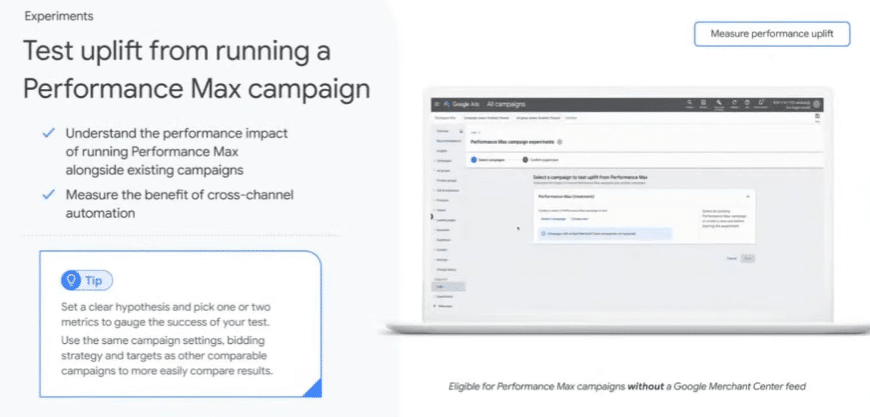Click the Tip badge label
The height and width of the screenshot is (417, 870).
[x=93, y=281]
